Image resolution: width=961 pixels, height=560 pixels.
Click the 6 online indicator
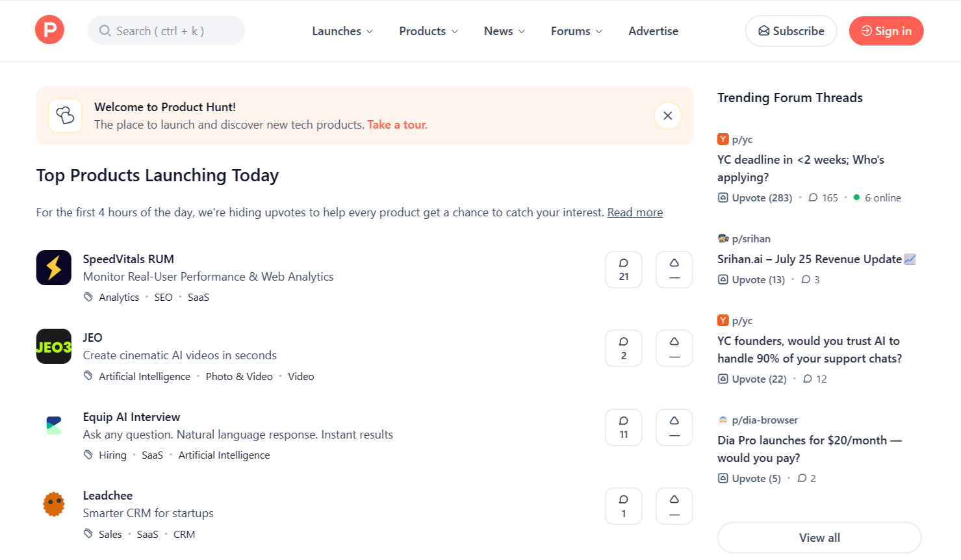coord(877,198)
